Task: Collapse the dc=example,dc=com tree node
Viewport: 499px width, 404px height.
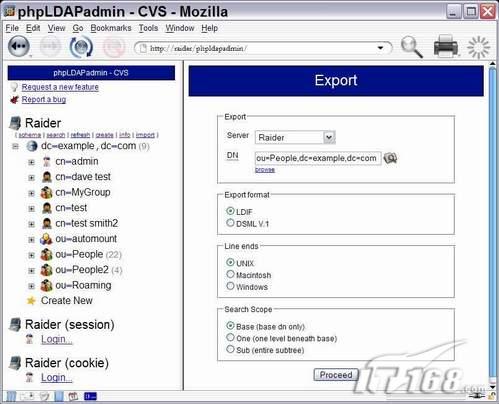Action: point(15,146)
